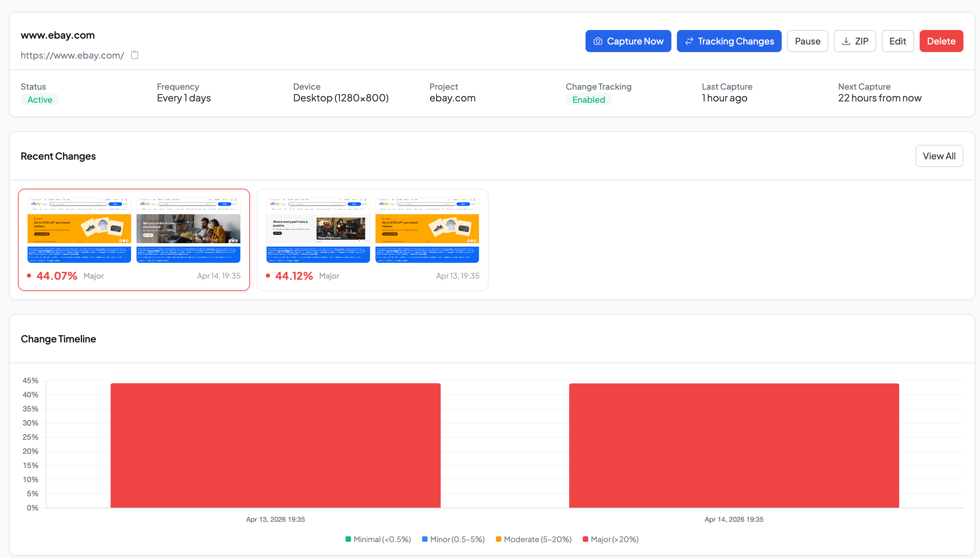Viewport: 980px width, 558px height.
Task: Copy the page URL using the clipboard icon
Action: click(134, 55)
